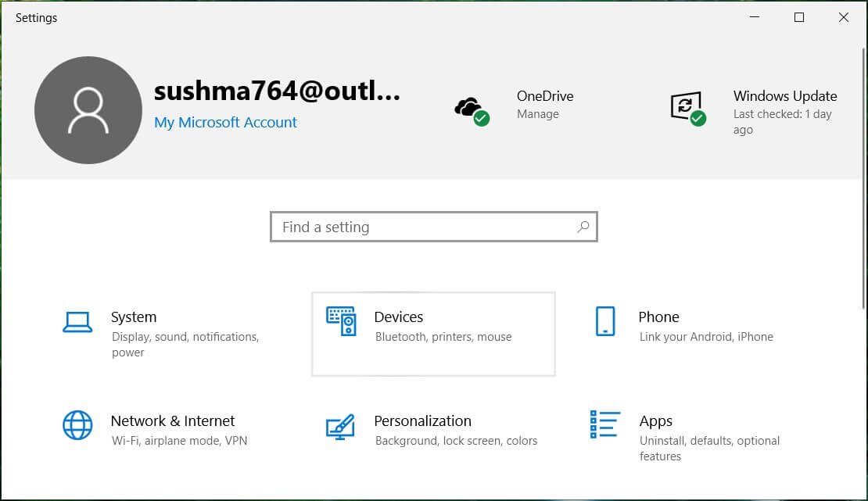Click the Find a setting search field

[391, 227]
